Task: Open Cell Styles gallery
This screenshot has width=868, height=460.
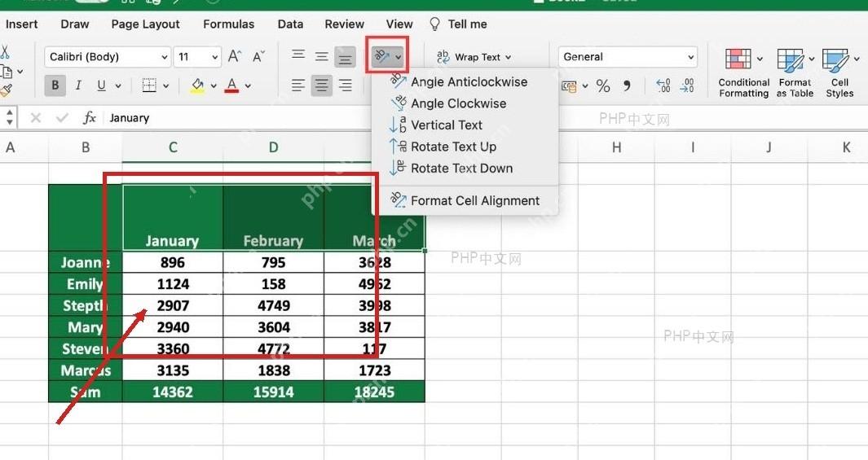Action: [x=839, y=73]
